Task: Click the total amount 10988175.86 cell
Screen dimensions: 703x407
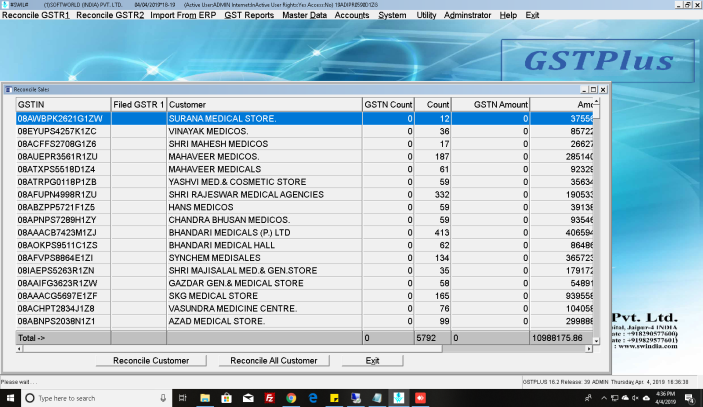Action: [x=561, y=338]
